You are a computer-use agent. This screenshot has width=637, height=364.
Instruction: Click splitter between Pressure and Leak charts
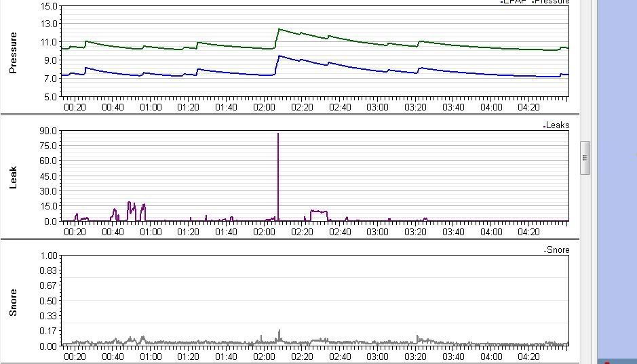click(290, 114)
